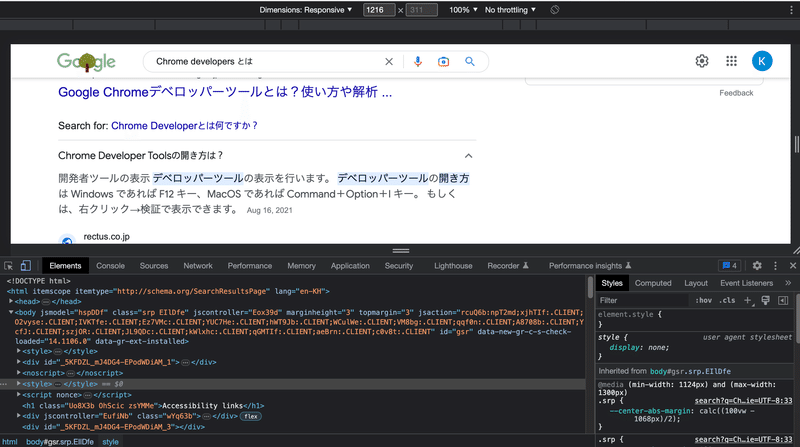Click the Styles Filter input field
The width and height of the screenshot is (800, 447).
[643, 301]
